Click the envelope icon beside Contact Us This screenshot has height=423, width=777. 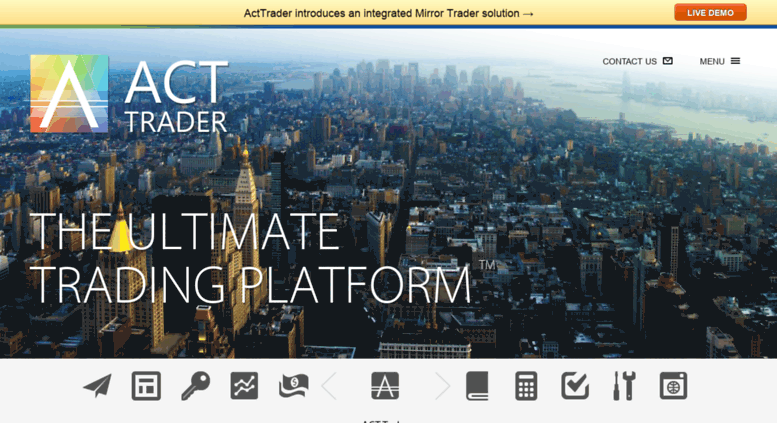[667, 61]
